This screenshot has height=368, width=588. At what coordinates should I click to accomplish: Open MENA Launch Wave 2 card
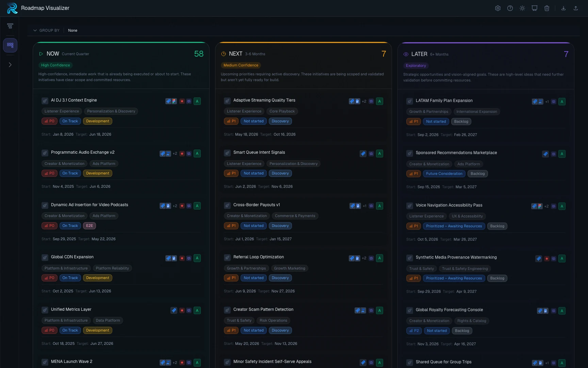pyautogui.click(x=71, y=362)
